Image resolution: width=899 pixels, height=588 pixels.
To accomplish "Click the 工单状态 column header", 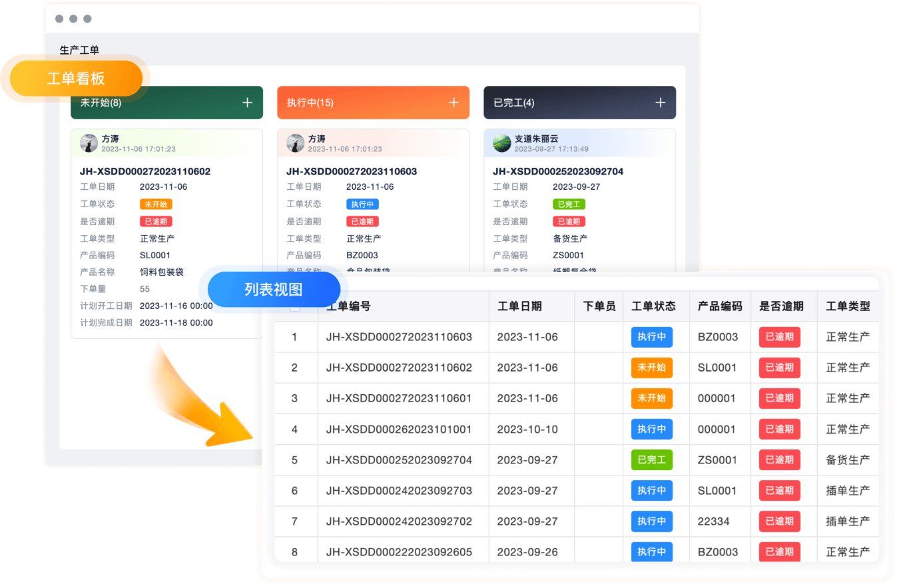I will coord(653,306).
